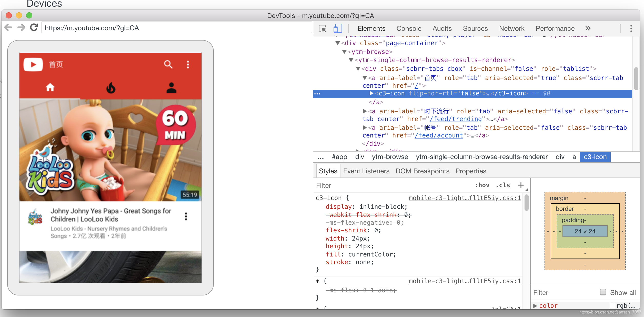
Task: Show more DevTools tabs chevron
Action: 588,28
